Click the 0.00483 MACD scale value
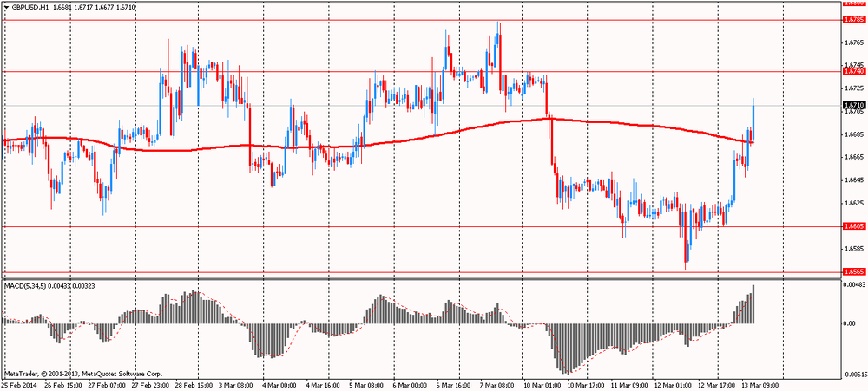868x391 pixels. [x=854, y=284]
